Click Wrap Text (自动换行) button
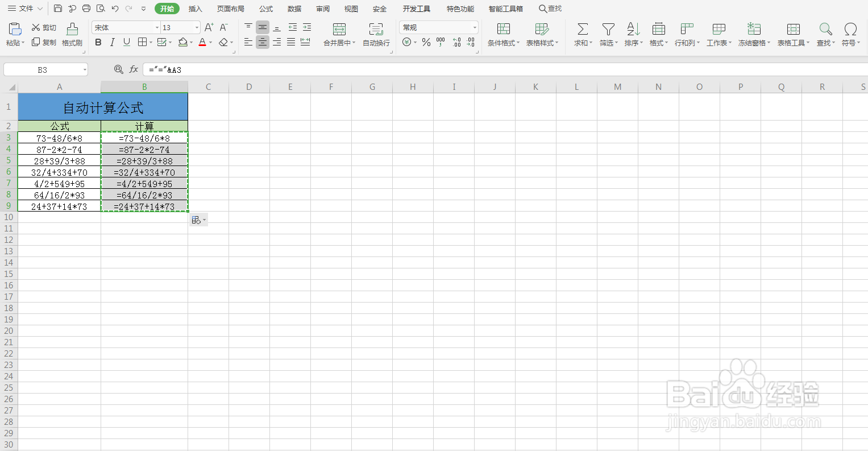Image resolution: width=868 pixels, height=451 pixels. click(376, 35)
